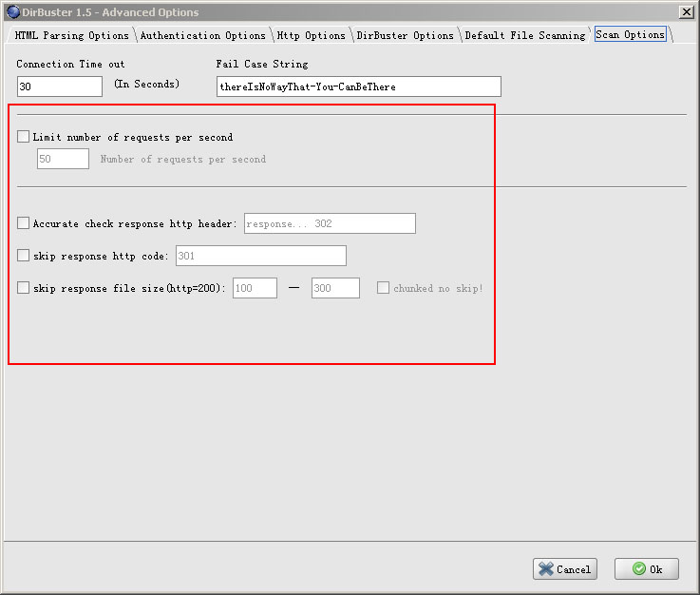Click the (In Seconds) label
Viewport: 700px width, 595px height.
147,84
